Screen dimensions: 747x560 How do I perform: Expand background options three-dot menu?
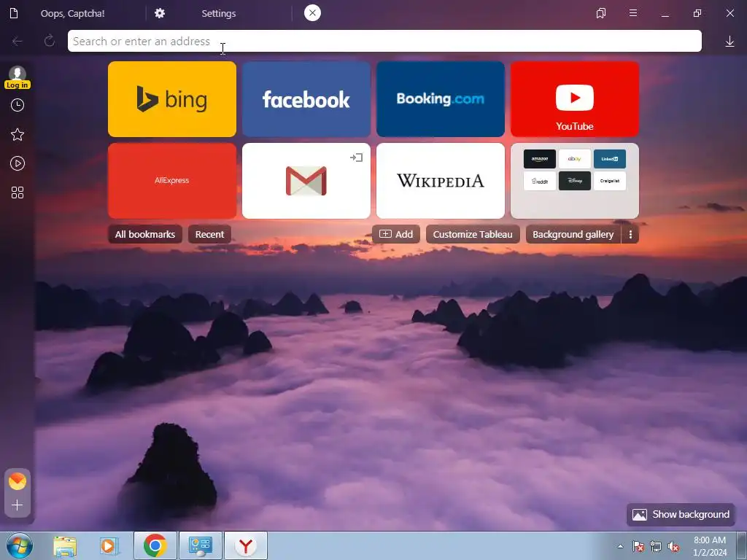pos(630,234)
